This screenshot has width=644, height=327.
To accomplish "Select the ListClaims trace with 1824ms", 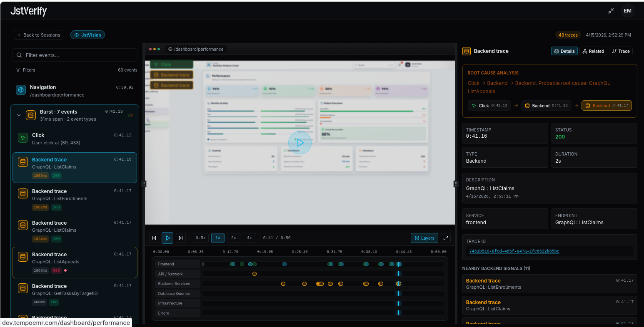I will pos(75,231).
